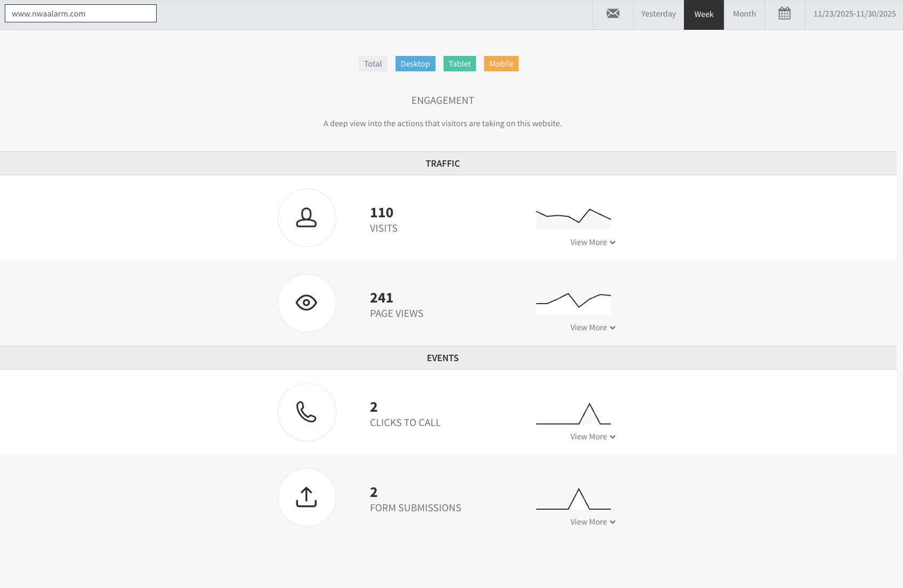This screenshot has height=588, width=903.
Task: Click the envelope email icon
Action: pyautogui.click(x=613, y=14)
